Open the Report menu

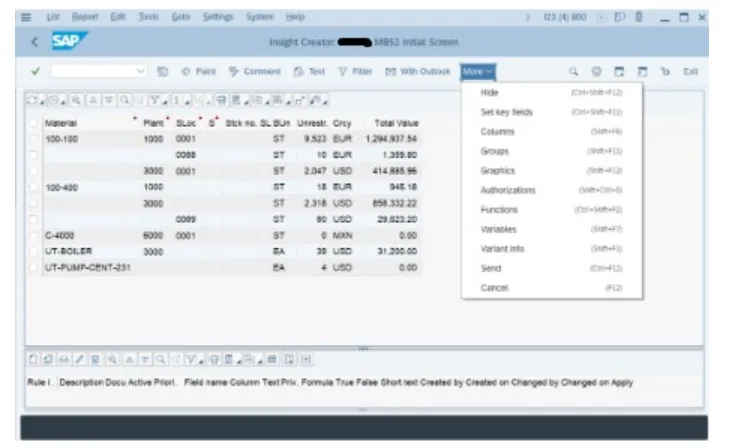point(85,17)
